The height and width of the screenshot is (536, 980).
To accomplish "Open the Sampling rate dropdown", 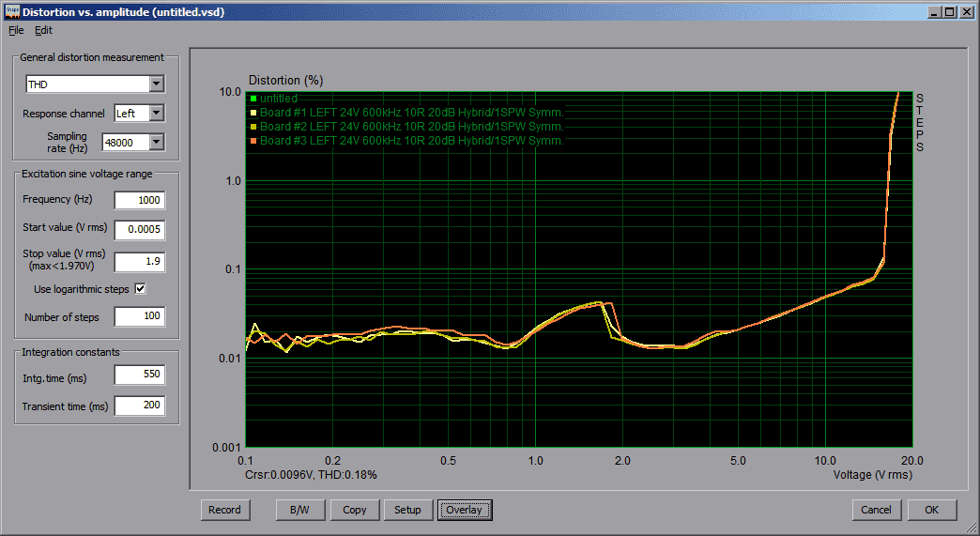I will 156,142.
